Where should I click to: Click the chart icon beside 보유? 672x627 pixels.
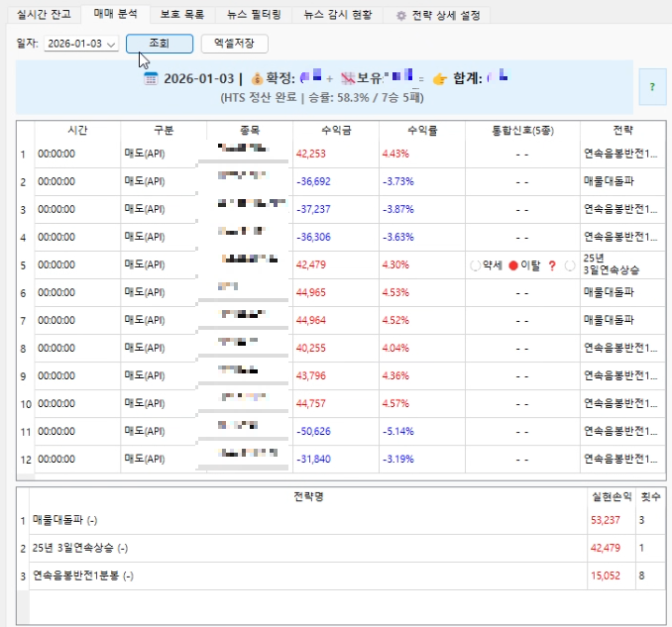point(348,78)
